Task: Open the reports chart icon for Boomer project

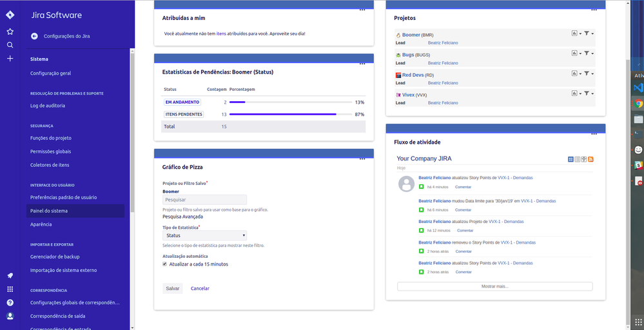Action: click(574, 34)
